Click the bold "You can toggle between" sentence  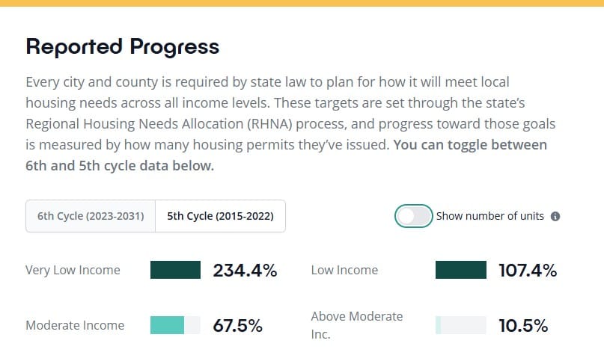pyautogui.click(x=470, y=144)
